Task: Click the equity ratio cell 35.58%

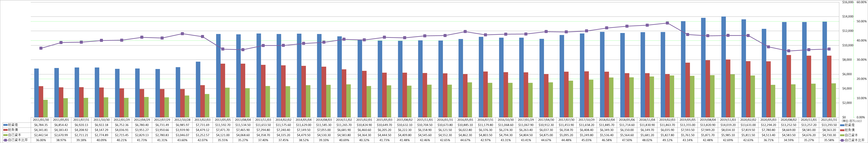Action: tap(829, 140)
